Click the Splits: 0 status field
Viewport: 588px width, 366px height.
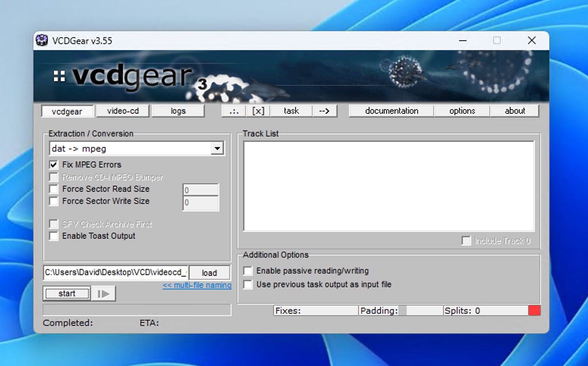(486, 311)
